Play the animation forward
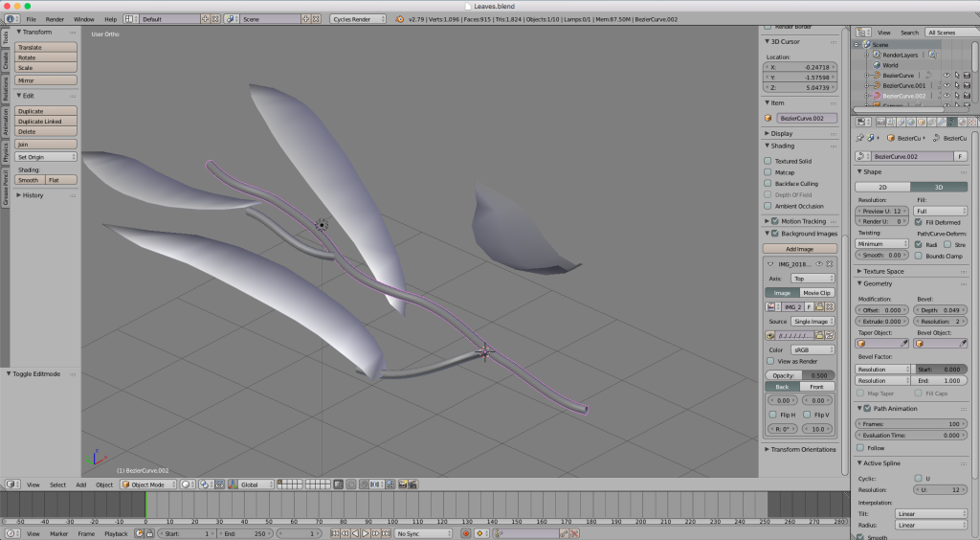Viewport: 980px width, 540px height. click(365, 533)
